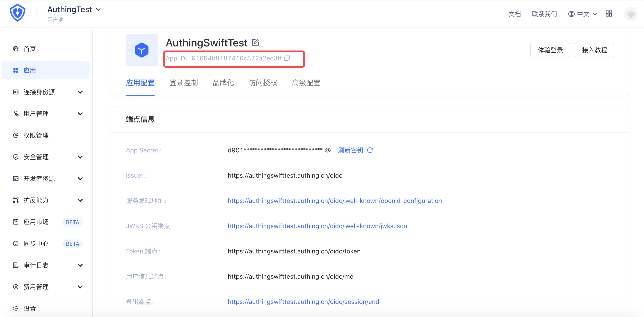
Task: Reveal App Secret with the eye icon
Action: click(327, 150)
